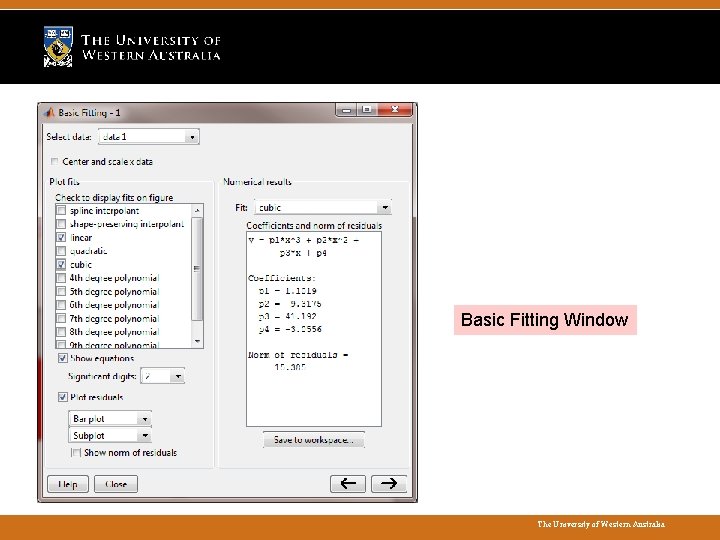Click the 'Numerical results' panel heading
The height and width of the screenshot is (540, 720).
pos(257,182)
